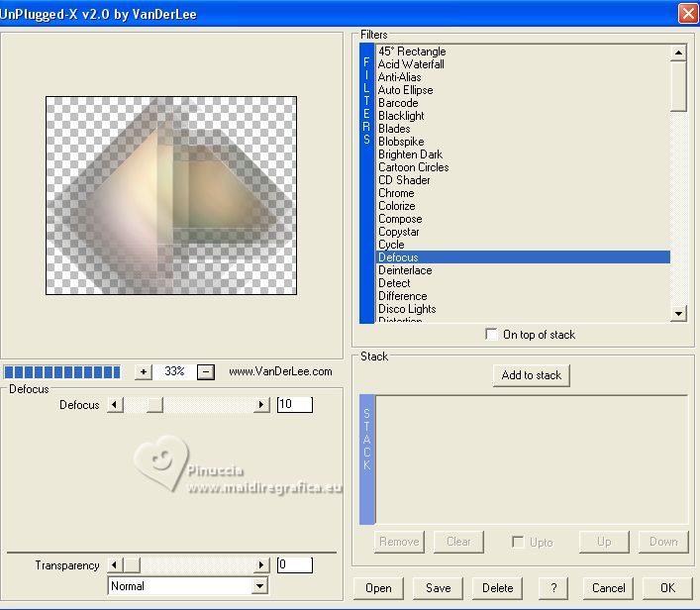Click the question mark help button
This screenshot has width=700, height=610.
point(553,587)
